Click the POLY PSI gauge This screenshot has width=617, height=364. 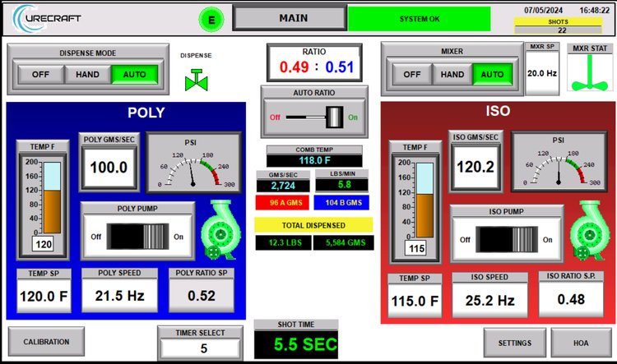pos(193,163)
